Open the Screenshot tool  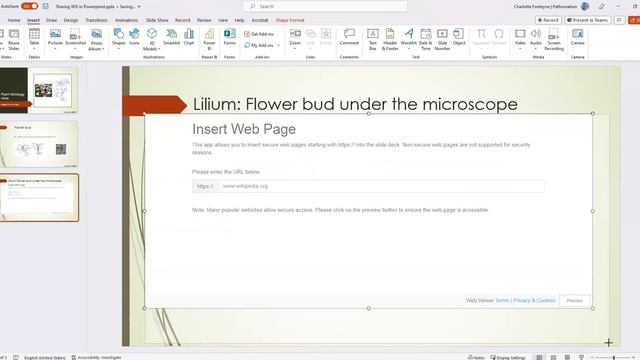(x=76, y=40)
